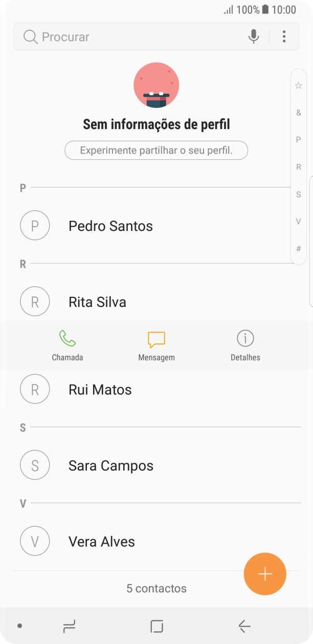Select the & symbol in side index
This screenshot has height=644, width=313.
click(298, 113)
